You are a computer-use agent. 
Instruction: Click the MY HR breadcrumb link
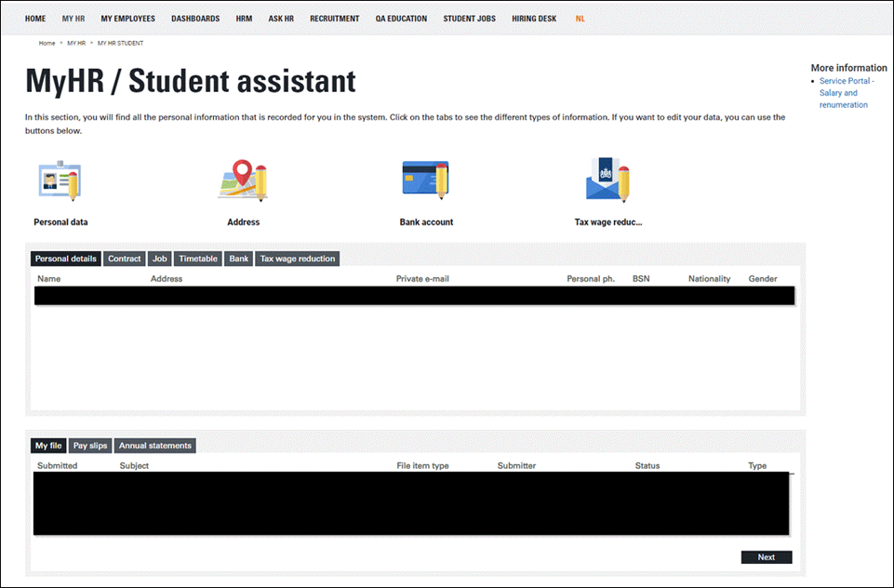coord(76,44)
